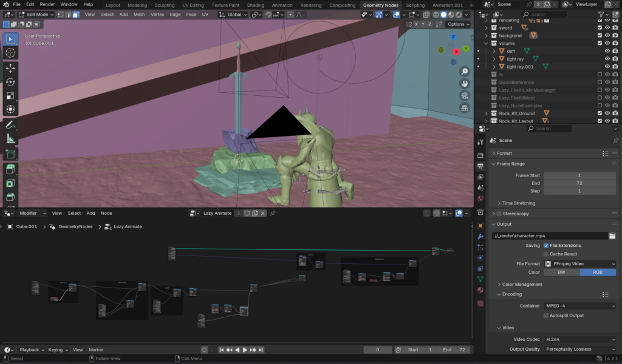Check the Cache Result option
Viewport: 622px width, 364px height.
(546, 254)
